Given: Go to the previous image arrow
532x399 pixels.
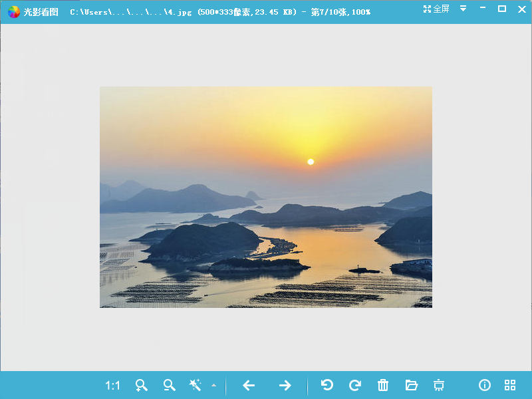Looking at the screenshot, I should pos(249,386).
